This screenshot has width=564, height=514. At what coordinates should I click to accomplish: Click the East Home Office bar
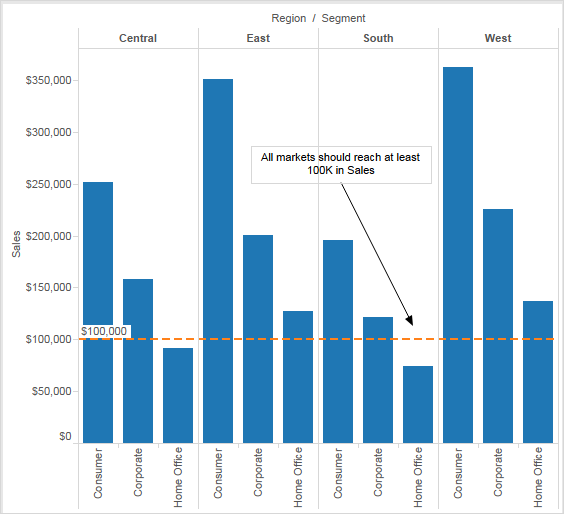click(x=298, y=377)
